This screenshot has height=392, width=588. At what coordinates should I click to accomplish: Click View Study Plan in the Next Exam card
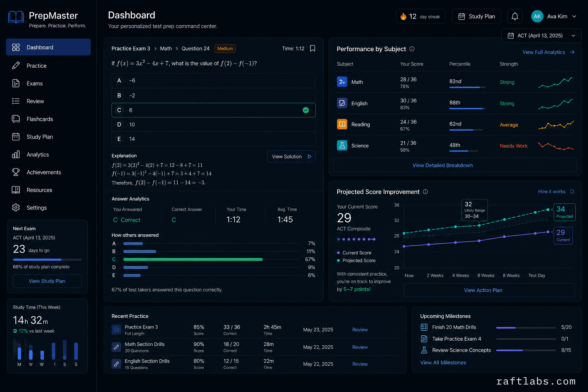point(47,281)
